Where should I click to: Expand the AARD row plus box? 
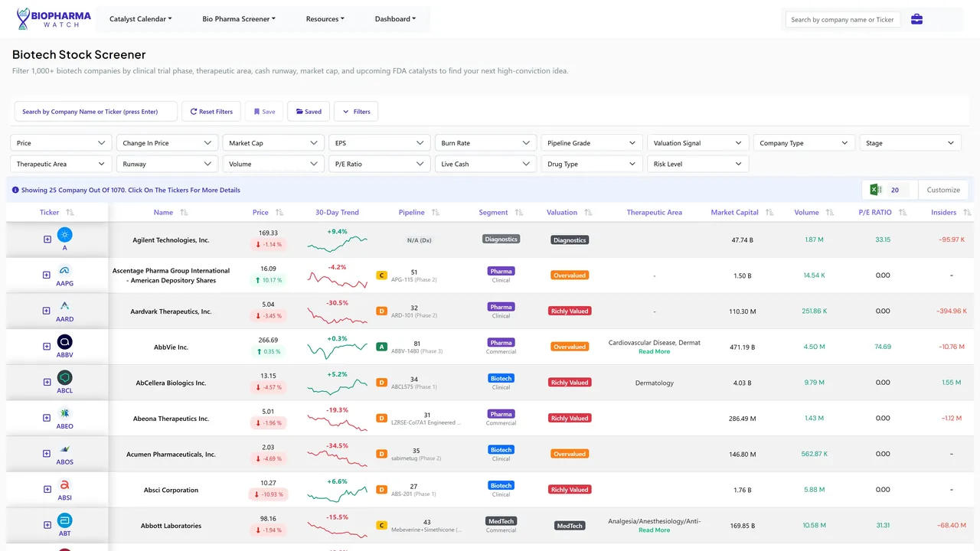(47, 311)
